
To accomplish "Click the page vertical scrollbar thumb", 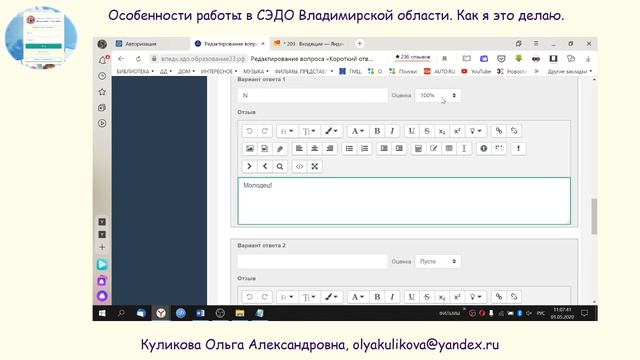I will (594, 216).
